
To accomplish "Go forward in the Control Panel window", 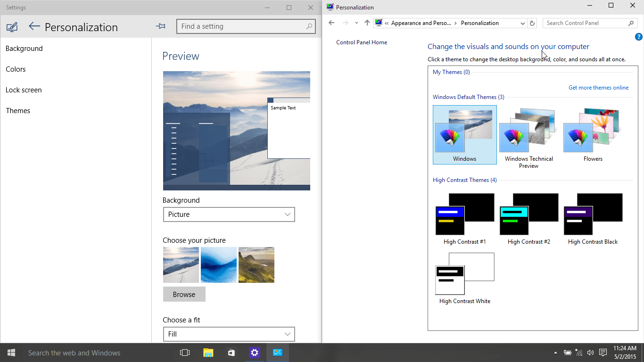I will click(346, 23).
